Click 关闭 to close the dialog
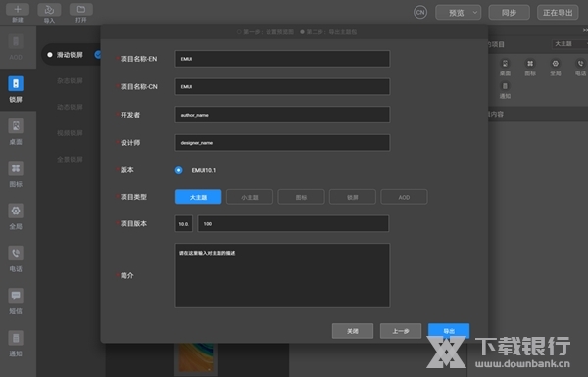Image resolution: width=588 pixels, height=377 pixels. point(353,331)
